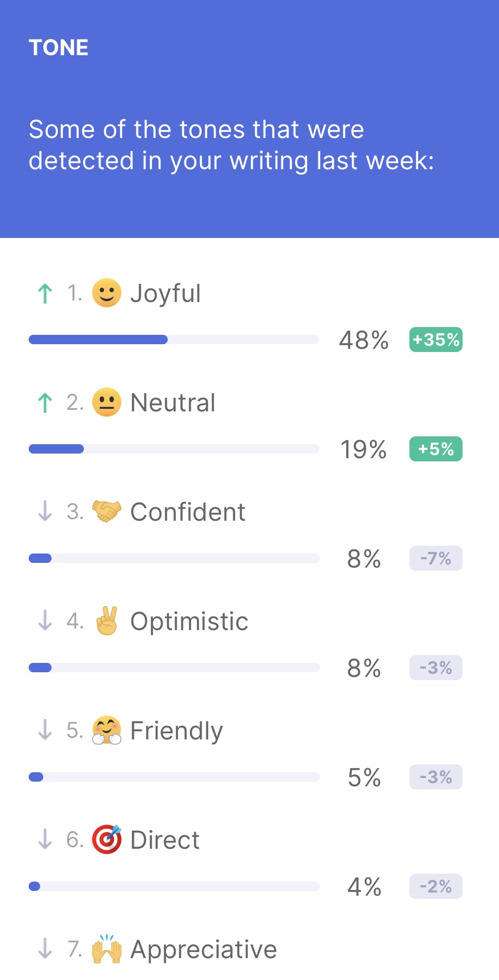Click the TONE header title

[x=58, y=48]
